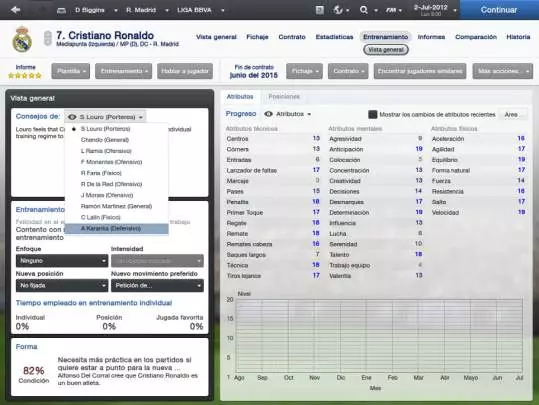The width and height of the screenshot is (539, 405).
Task: Open the S Louro (Porteros) advice selector
Action: 105,117
